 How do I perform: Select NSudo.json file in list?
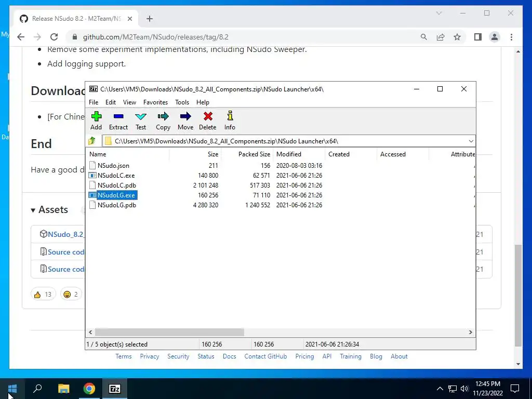(x=113, y=166)
